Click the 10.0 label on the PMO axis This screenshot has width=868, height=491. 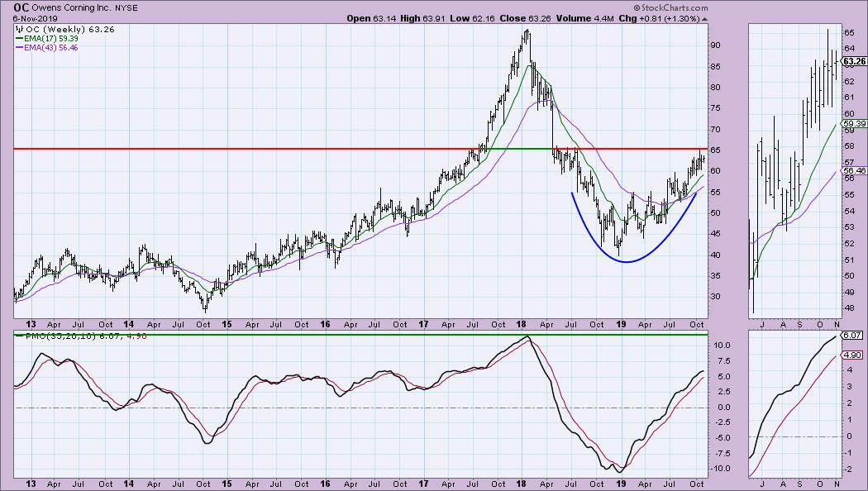click(721, 346)
